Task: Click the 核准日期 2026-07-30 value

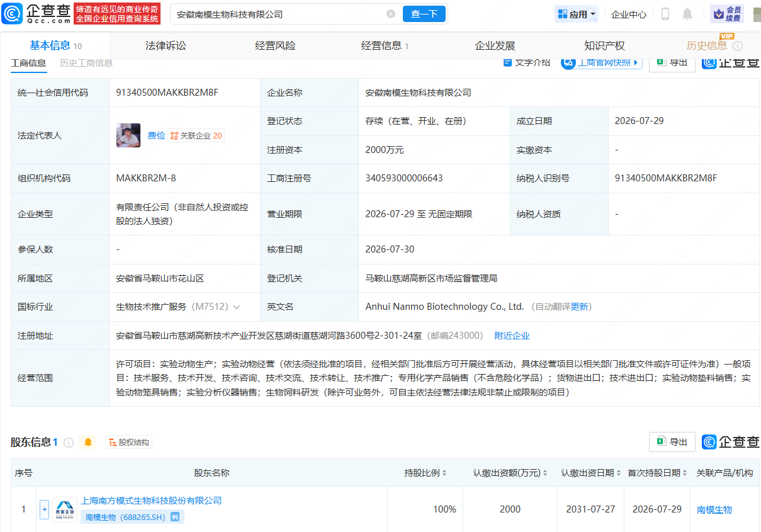Action: 390,249
